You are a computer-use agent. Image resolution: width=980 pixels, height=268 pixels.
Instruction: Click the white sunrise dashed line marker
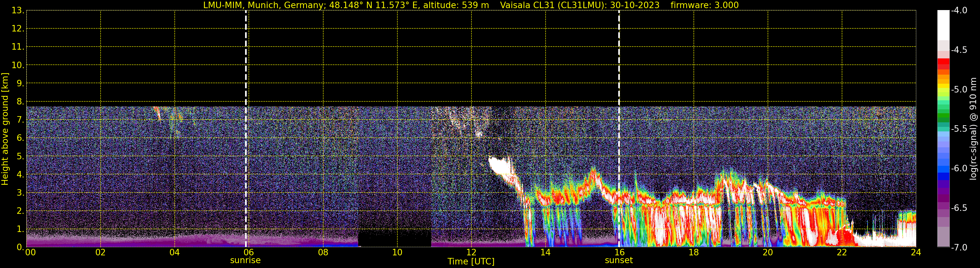tap(246, 129)
